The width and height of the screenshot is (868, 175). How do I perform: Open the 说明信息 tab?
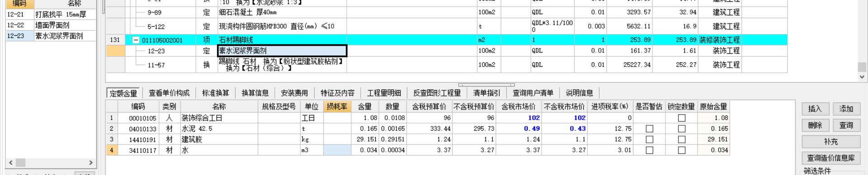[579, 93]
